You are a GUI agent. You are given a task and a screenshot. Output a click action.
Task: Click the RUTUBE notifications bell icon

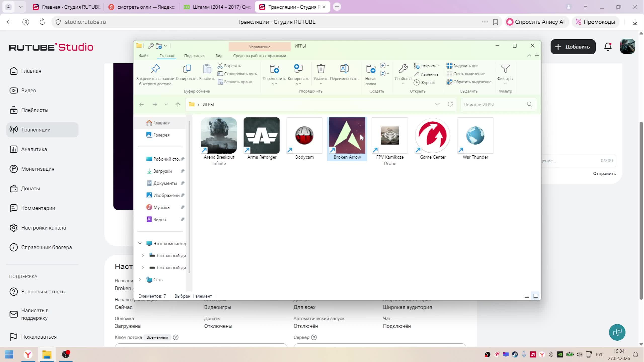tap(608, 47)
